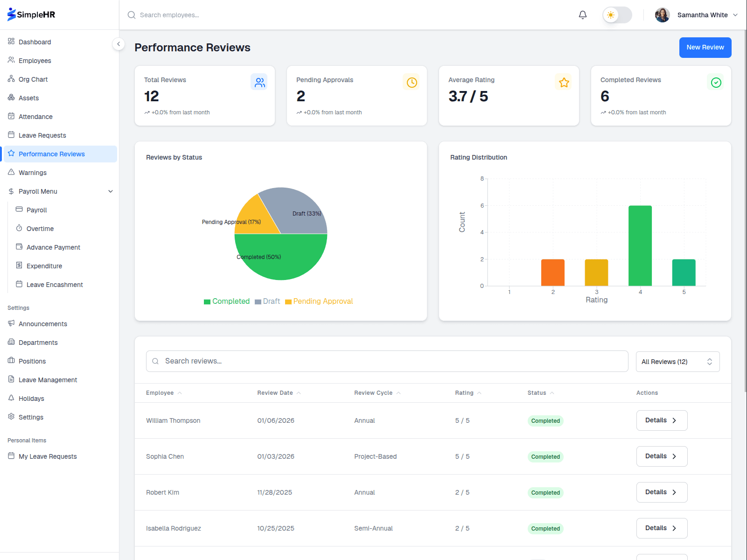Collapse the Payroll Menu section
Screen dimensions: 747x560
pyautogui.click(x=111, y=191)
